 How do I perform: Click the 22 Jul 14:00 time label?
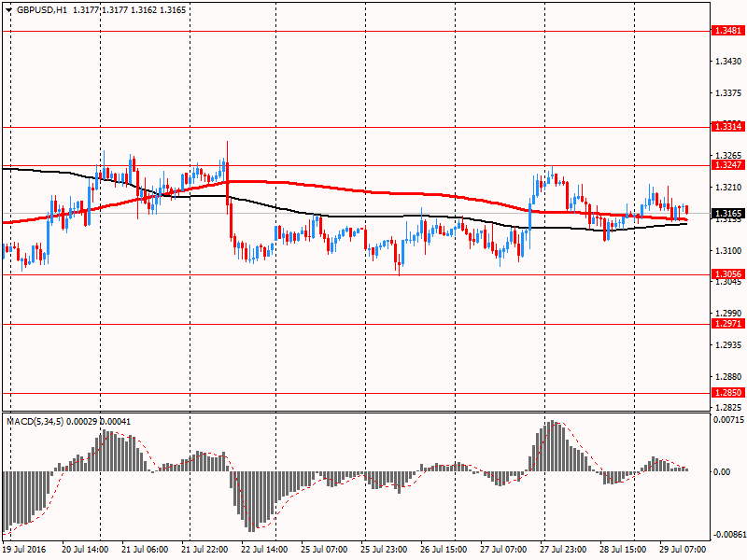(x=264, y=549)
